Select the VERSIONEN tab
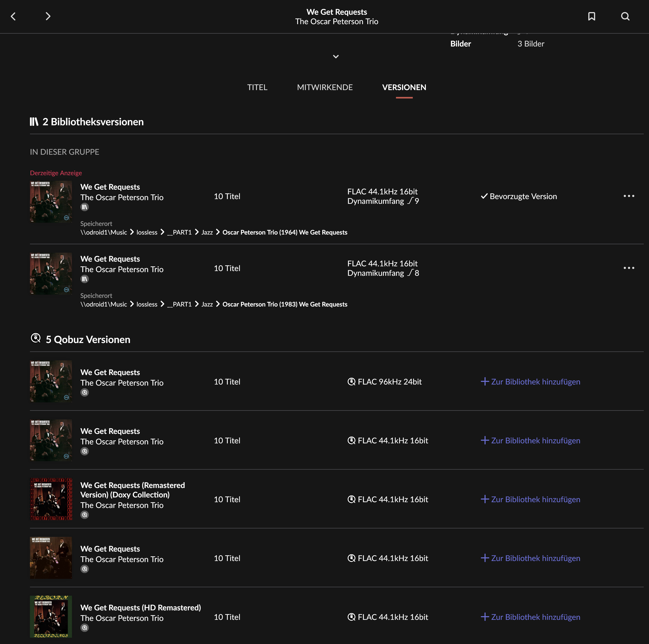This screenshot has height=644, width=649. pyautogui.click(x=404, y=87)
